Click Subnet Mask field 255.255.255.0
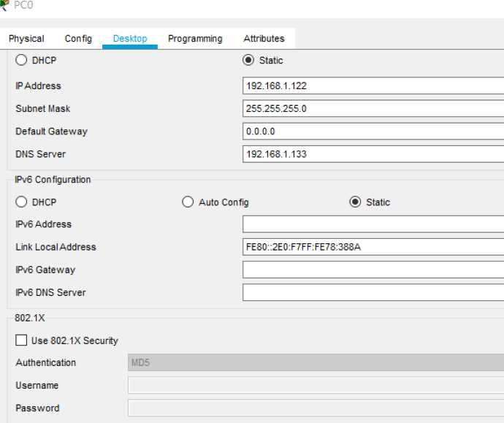 point(373,108)
